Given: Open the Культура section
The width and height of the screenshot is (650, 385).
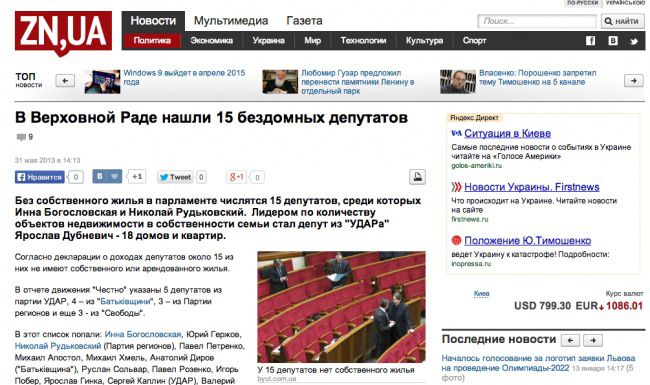Looking at the screenshot, I should pos(424,41).
